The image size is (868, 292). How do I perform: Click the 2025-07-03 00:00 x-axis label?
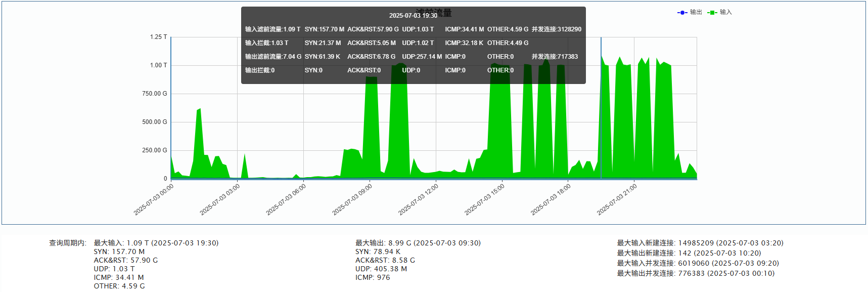(154, 199)
